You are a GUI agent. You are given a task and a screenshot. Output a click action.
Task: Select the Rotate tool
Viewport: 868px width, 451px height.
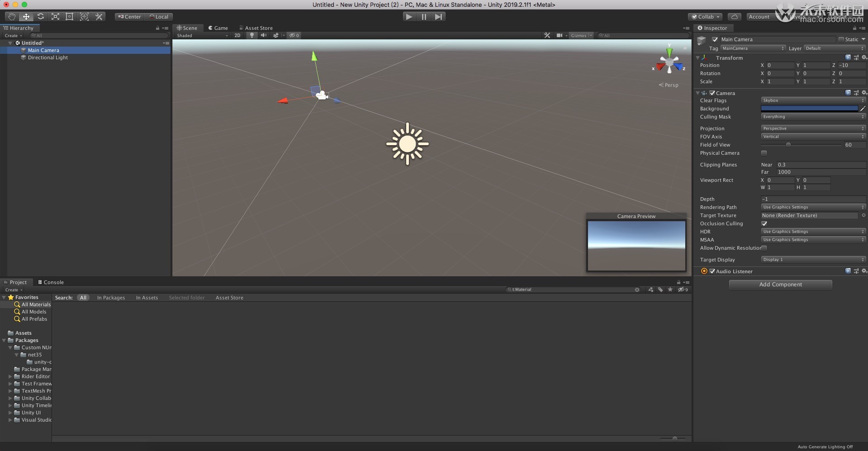41,16
